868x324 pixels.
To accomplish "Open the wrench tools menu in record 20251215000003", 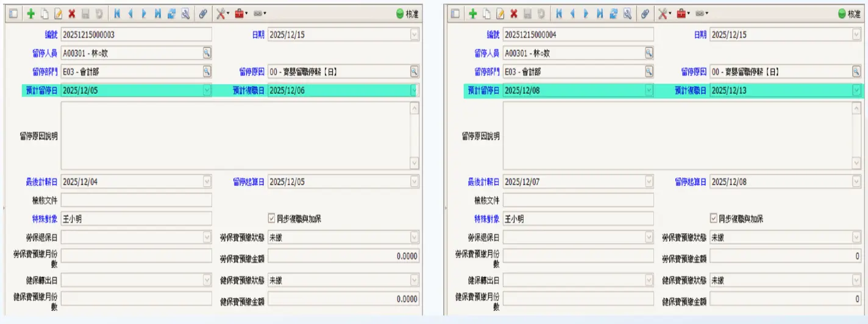I will (221, 13).
